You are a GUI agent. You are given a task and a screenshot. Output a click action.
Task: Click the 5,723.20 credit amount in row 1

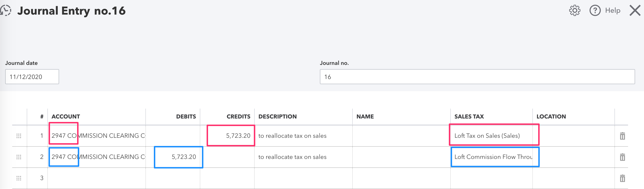point(238,136)
